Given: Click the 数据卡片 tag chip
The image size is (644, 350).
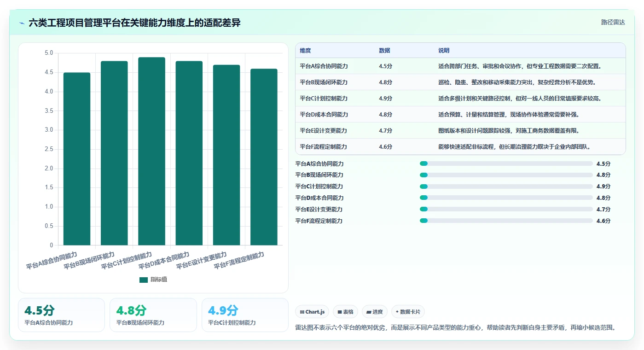Looking at the screenshot, I should point(408,312).
